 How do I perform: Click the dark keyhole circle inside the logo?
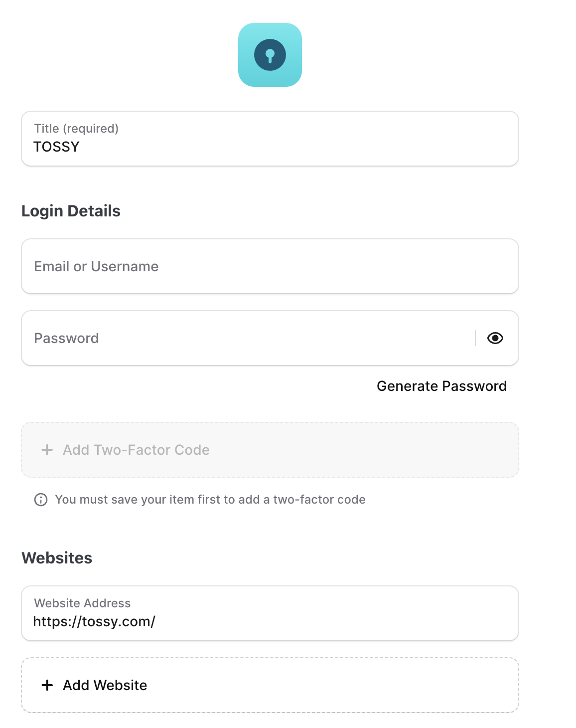tap(270, 55)
